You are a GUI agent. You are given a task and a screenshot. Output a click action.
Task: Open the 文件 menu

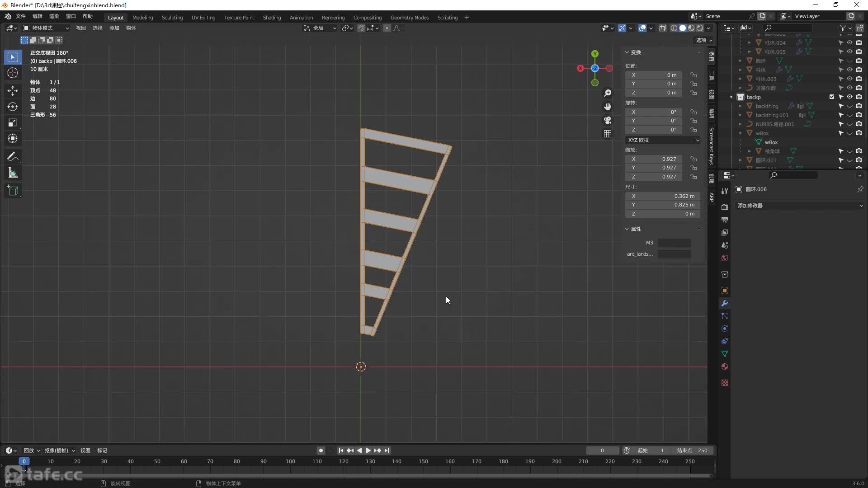pos(21,16)
